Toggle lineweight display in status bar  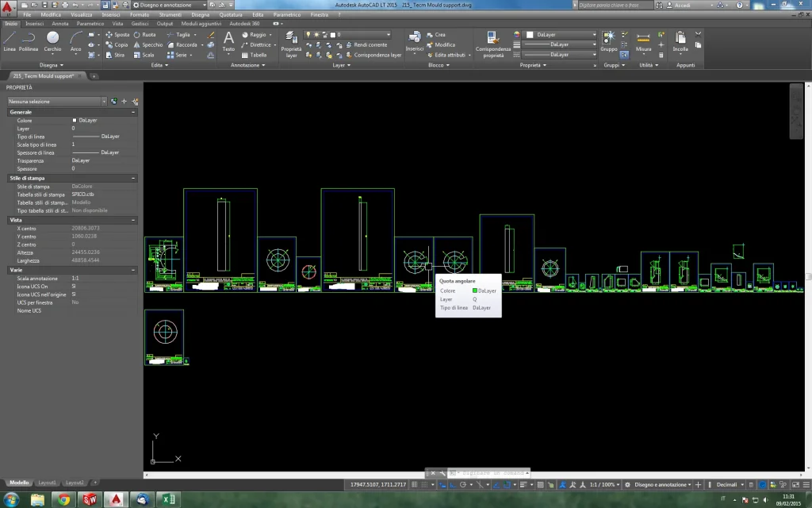pyautogui.click(x=523, y=485)
